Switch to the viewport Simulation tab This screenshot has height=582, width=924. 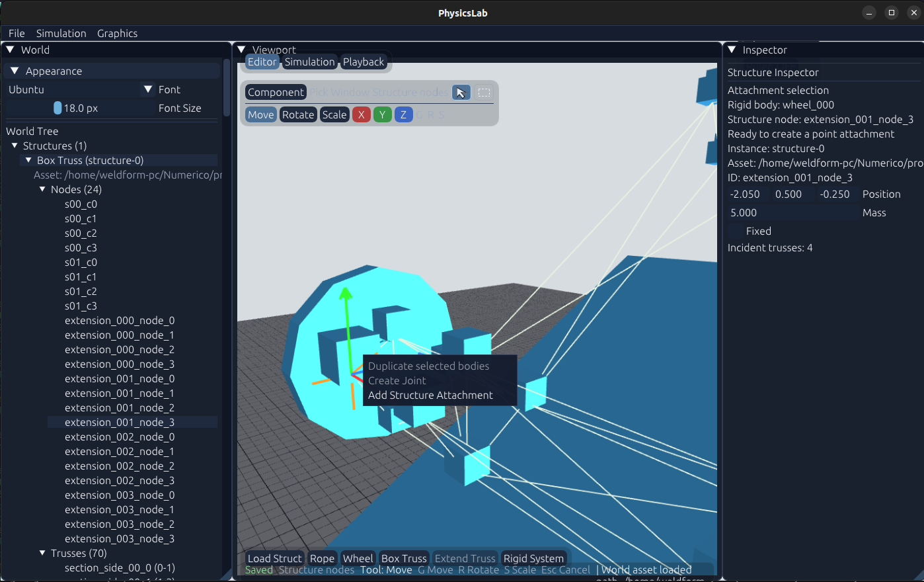pos(309,62)
